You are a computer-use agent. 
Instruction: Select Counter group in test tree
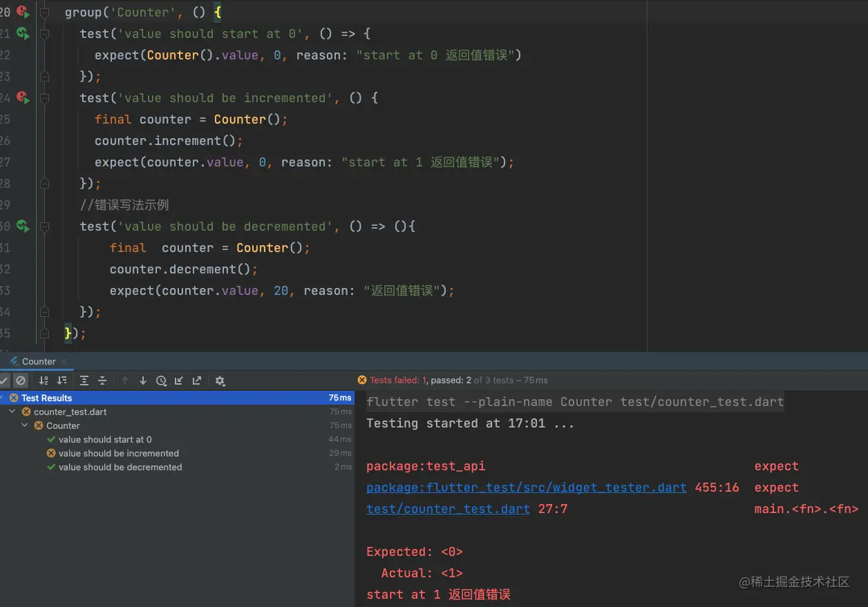pos(63,425)
